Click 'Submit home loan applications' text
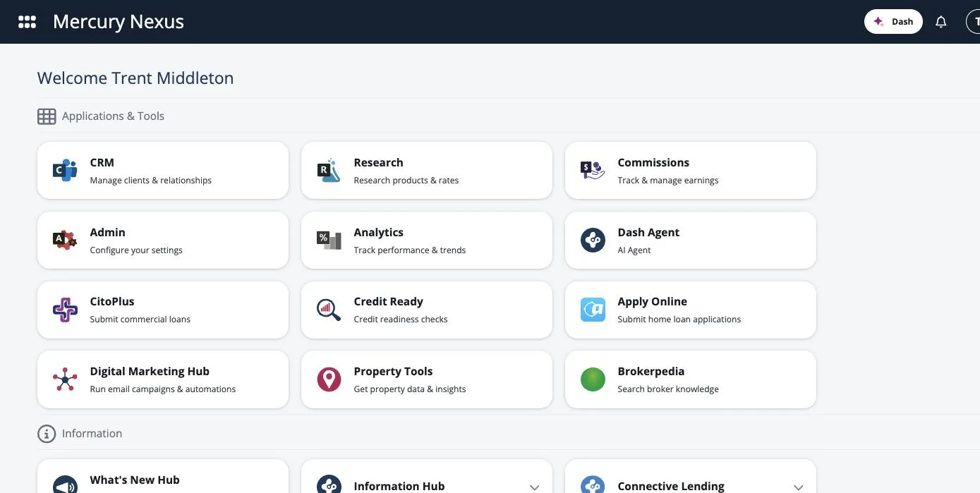The width and height of the screenshot is (980, 493). click(x=679, y=319)
